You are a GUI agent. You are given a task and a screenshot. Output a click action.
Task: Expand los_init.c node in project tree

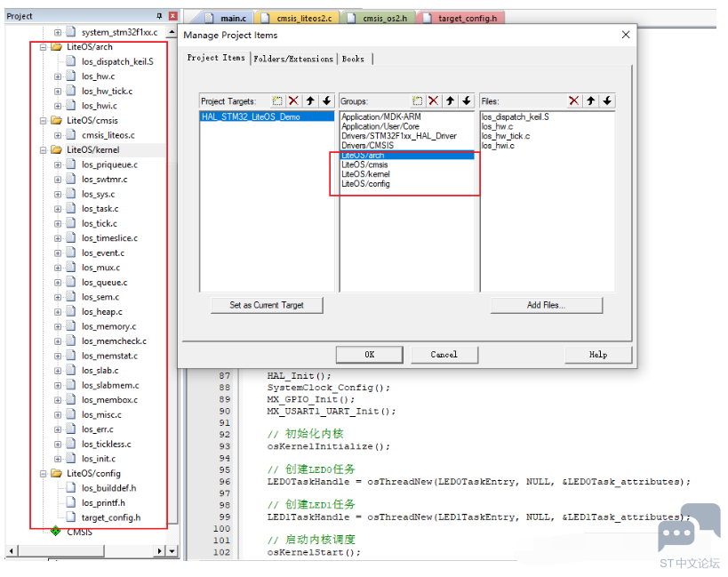[58, 459]
